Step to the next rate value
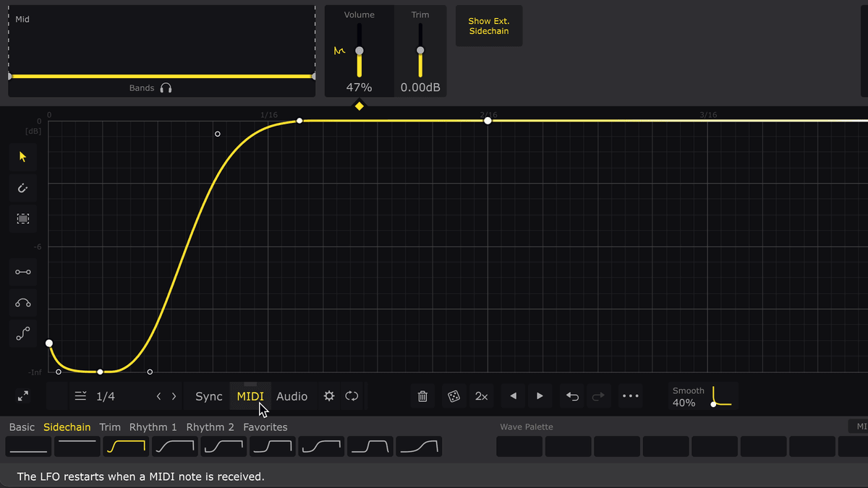Image resolution: width=868 pixels, height=488 pixels. (x=174, y=396)
